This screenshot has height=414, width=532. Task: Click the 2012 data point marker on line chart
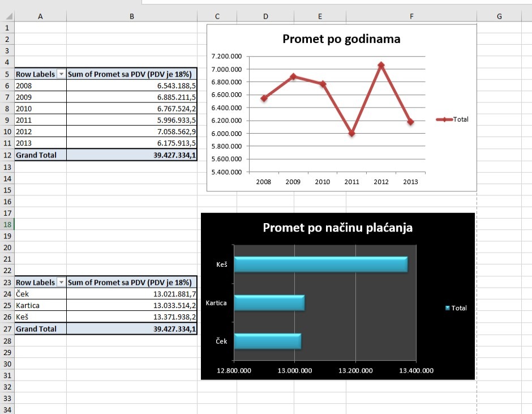pyautogui.click(x=381, y=65)
